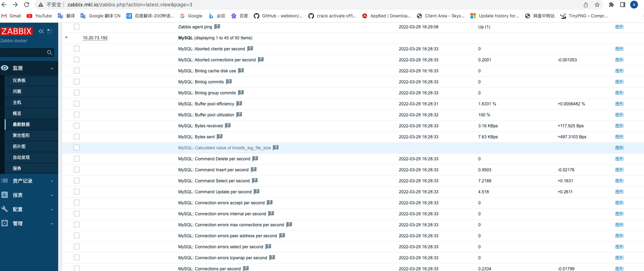Check the Command Update per second checkbox
644x271 pixels.
(77, 192)
